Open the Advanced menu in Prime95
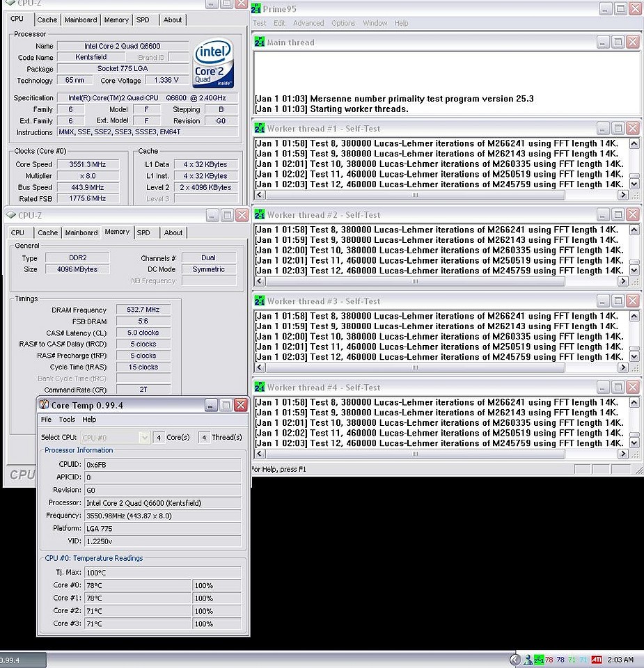This screenshot has width=644, height=668. (x=308, y=23)
